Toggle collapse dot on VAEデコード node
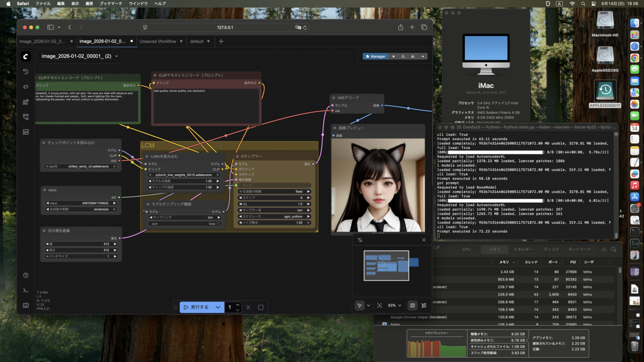Image resolution: width=644 pixels, height=362 pixels. 334,98
